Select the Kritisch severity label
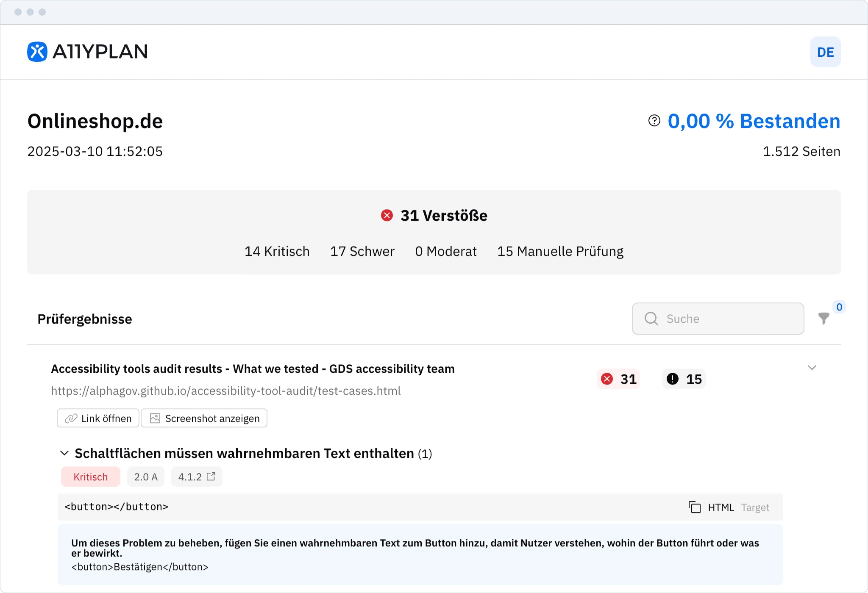The width and height of the screenshot is (868, 593). coord(90,476)
